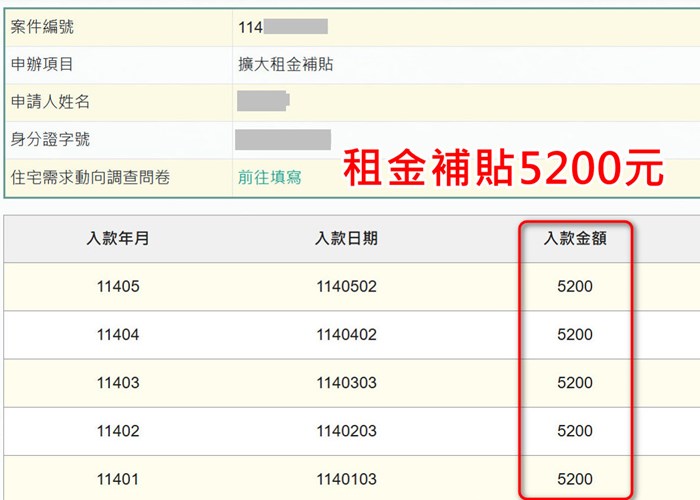Image resolution: width=700 pixels, height=500 pixels.
Task: Select the 11405 payment month cell
Action: point(118,287)
